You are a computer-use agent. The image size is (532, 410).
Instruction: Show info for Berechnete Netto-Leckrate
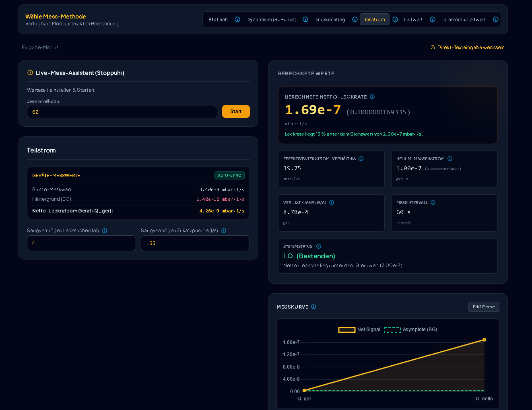click(372, 97)
